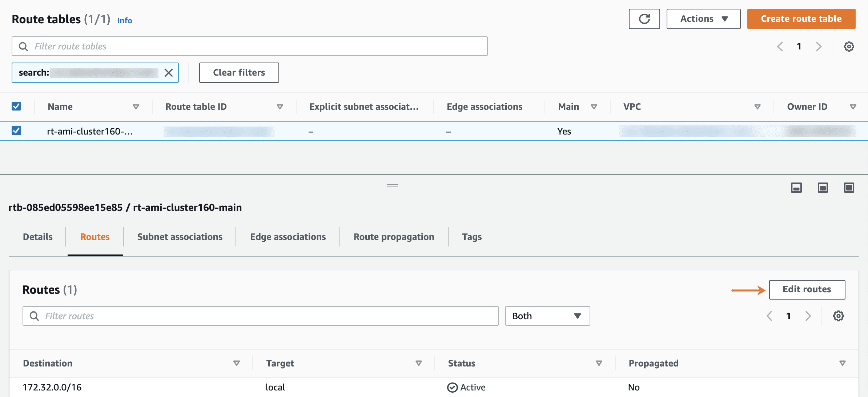Switch to the Subnet associations tab
The image size is (868, 397).
(x=180, y=237)
